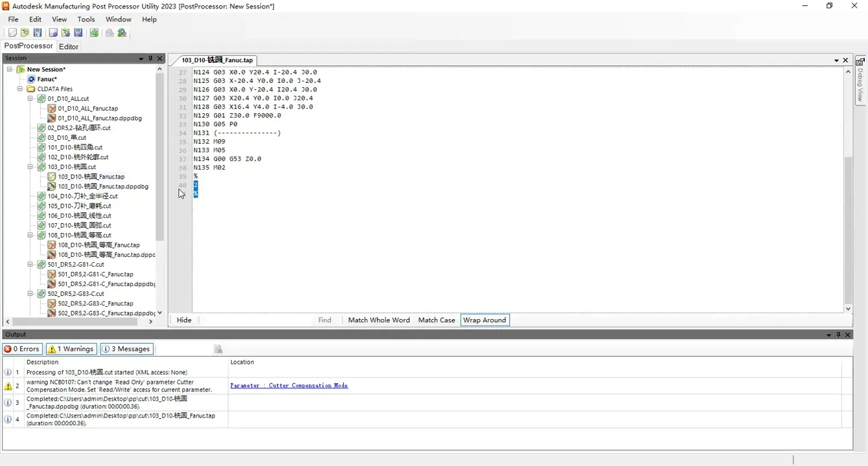Viewport: 868px width, 466px height.
Task: Toggle the 0 Errors filter
Action: [22, 349]
